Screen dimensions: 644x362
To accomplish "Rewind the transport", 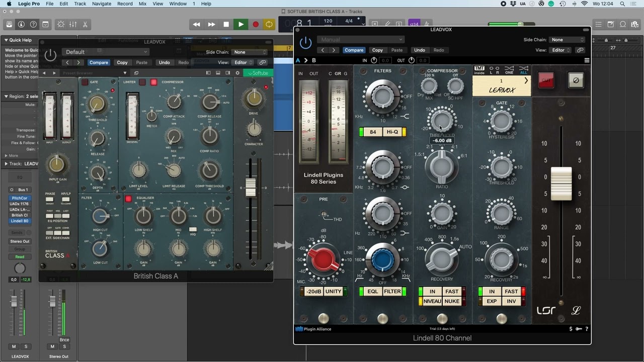I will point(197,24).
